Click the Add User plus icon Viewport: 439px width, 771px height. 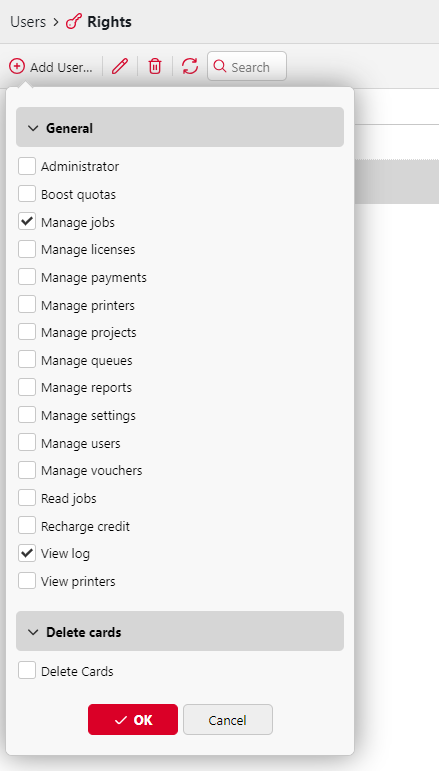17,66
